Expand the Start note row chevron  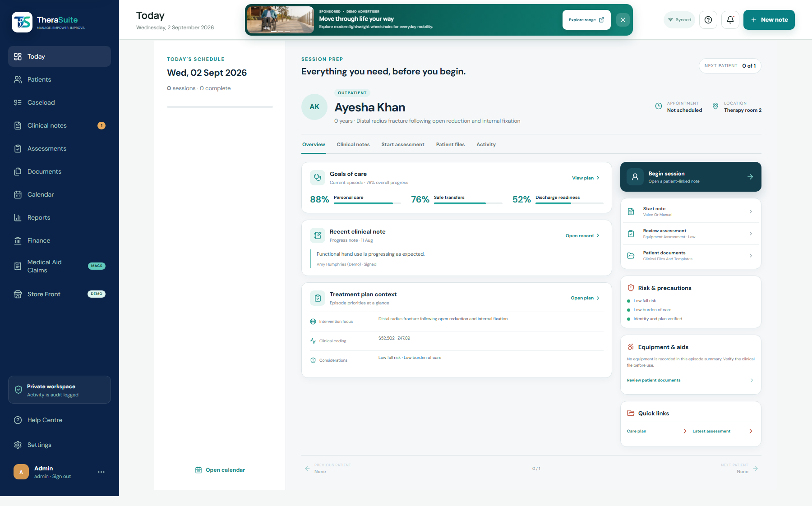751,212
